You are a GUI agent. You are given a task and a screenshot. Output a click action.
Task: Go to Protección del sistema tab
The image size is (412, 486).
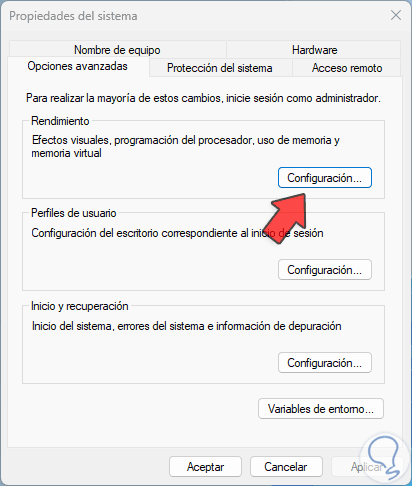click(x=220, y=68)
